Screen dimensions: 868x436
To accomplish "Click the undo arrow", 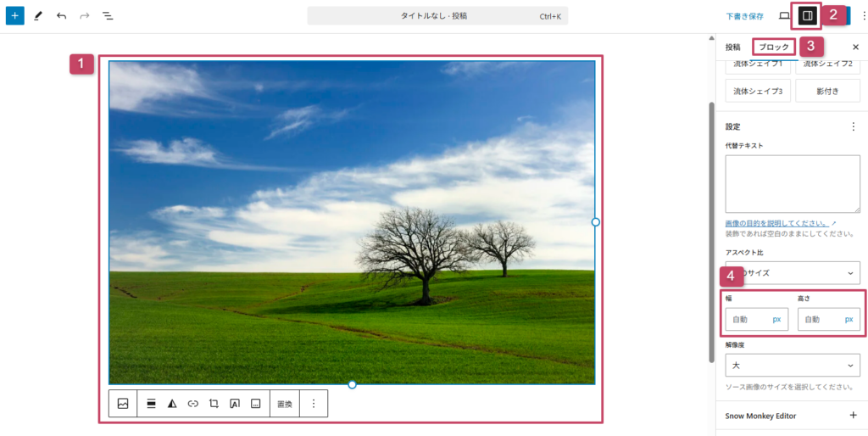I will 61,16.
